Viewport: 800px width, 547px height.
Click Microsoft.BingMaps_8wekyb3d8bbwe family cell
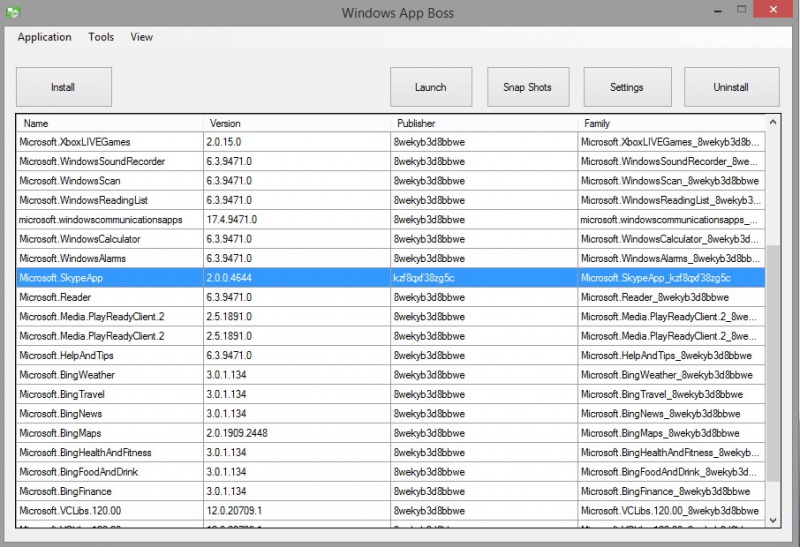[x=671, y=433]
